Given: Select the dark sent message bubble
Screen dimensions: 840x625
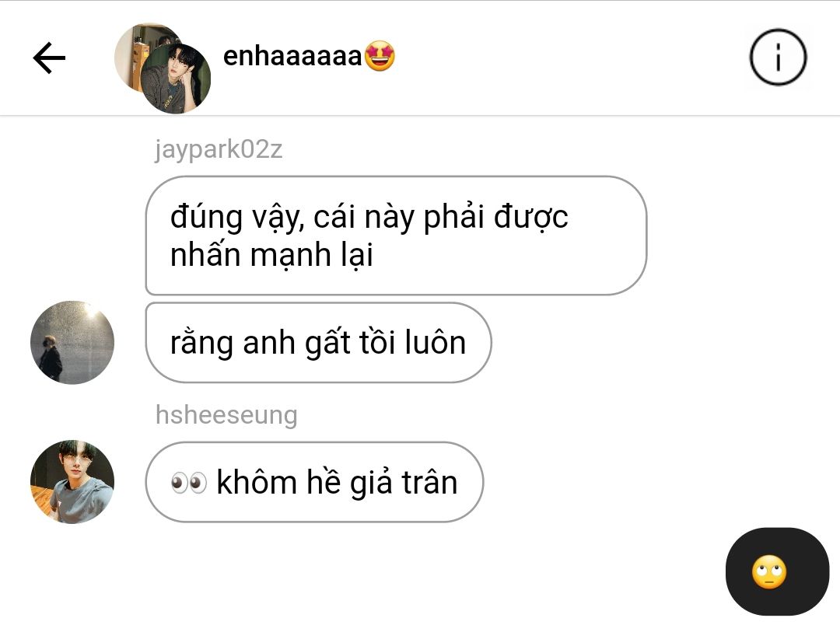Looking at the screenshot, I should pyautogui.click(x=777, y=571).
